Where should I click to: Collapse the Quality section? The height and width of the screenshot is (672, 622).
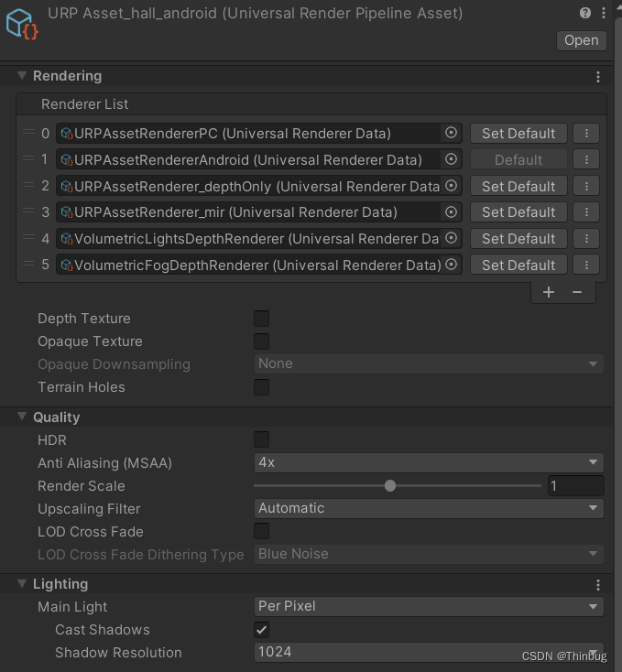point(21,417)
